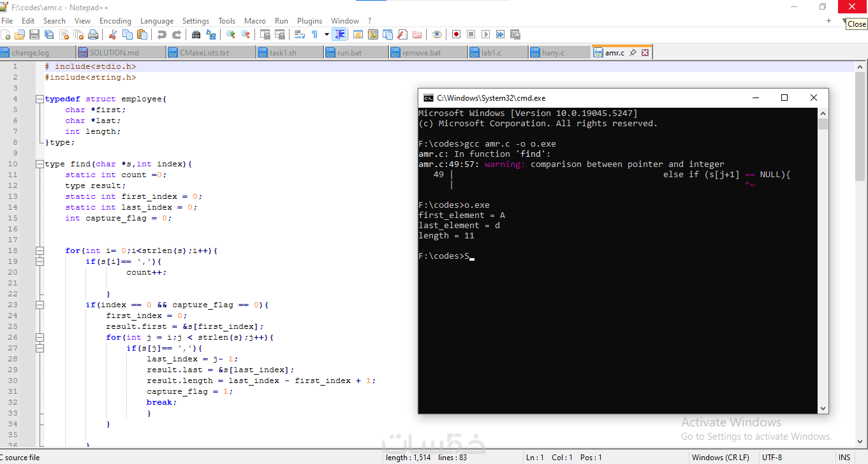This screenshot has height=464, width=868.
Task: Open the Encoding menu
Action: [x=115, y=21]
